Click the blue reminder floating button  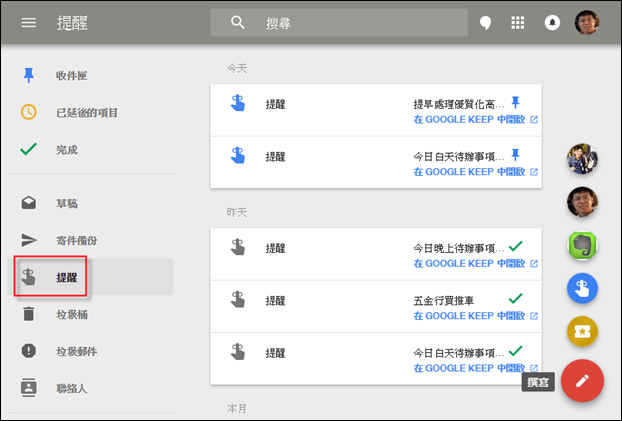point(582,288)
